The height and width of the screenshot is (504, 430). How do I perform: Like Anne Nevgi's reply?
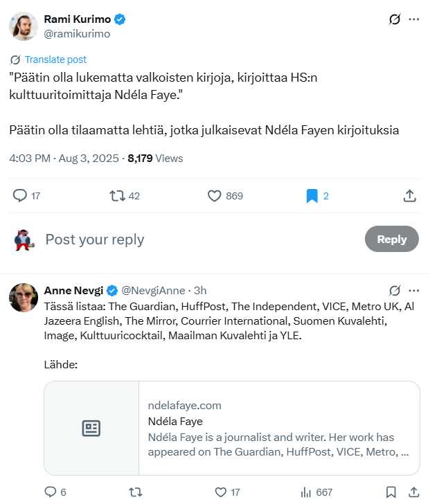tap(221, 492)
